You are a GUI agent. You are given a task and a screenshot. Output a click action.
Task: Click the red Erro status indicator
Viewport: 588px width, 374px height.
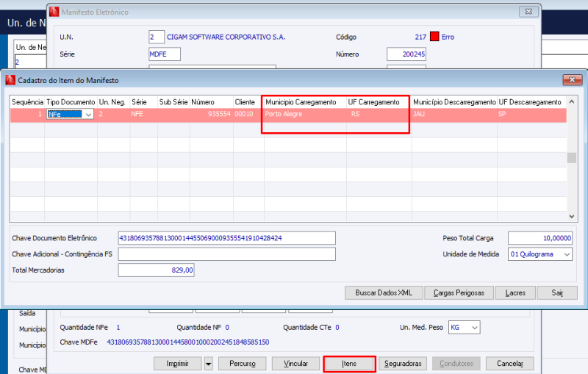click(434, 37)
